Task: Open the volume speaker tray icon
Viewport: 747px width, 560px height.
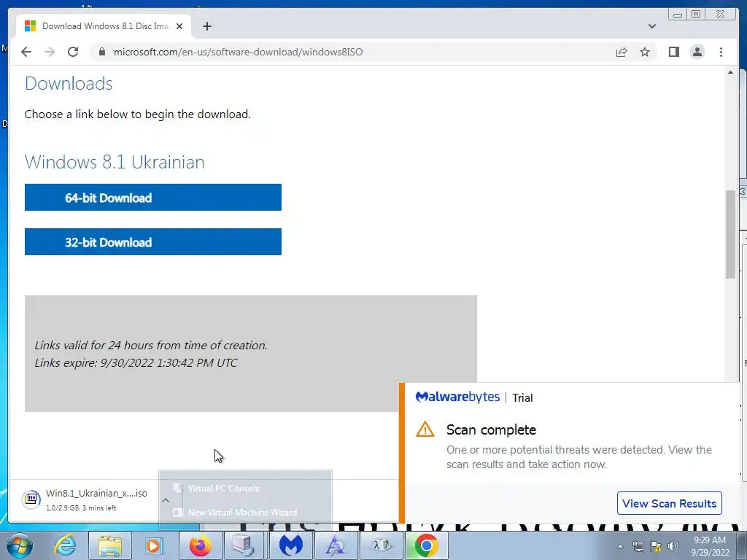Action: tap(673, 546)
